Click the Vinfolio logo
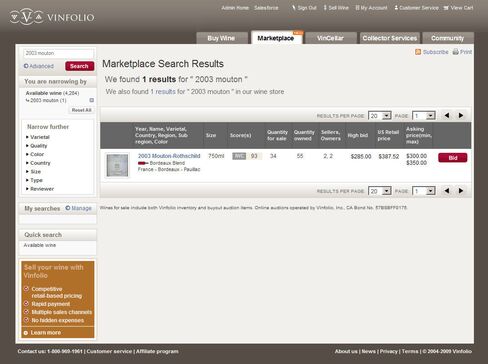Viewport: 488px width, 364px height. coord(52,17)
